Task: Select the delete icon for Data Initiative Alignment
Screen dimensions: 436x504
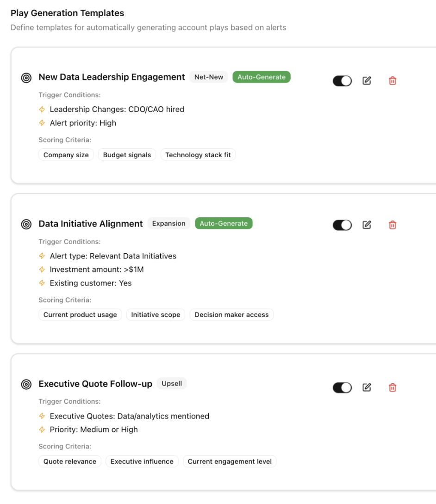Action: (x=392, y=225)
